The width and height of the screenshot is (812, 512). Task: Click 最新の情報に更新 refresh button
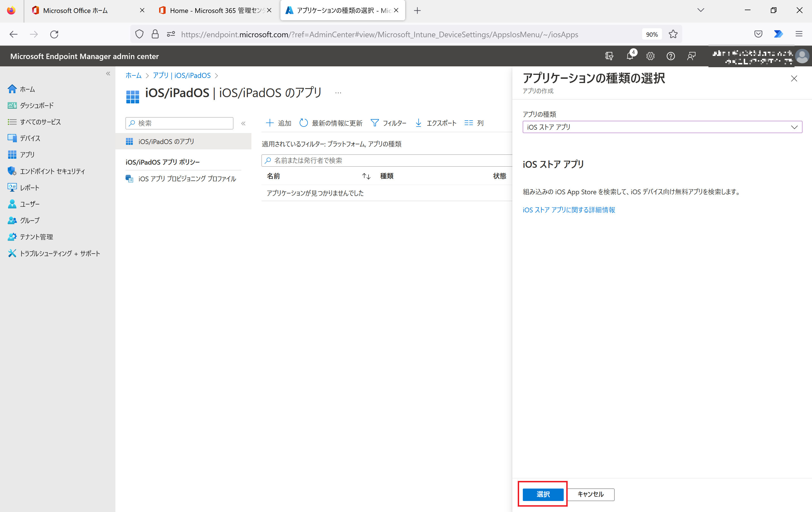(331, 123)
